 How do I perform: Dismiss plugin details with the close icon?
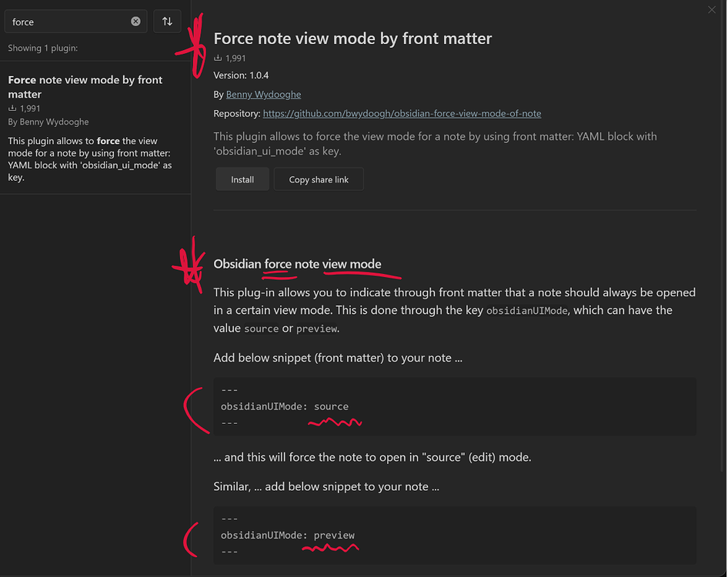[712, 10]
